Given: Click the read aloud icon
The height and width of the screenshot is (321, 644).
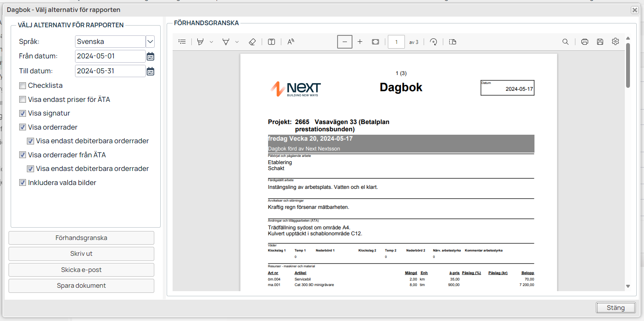Looking at the screenshot, I should pos(291,42).
